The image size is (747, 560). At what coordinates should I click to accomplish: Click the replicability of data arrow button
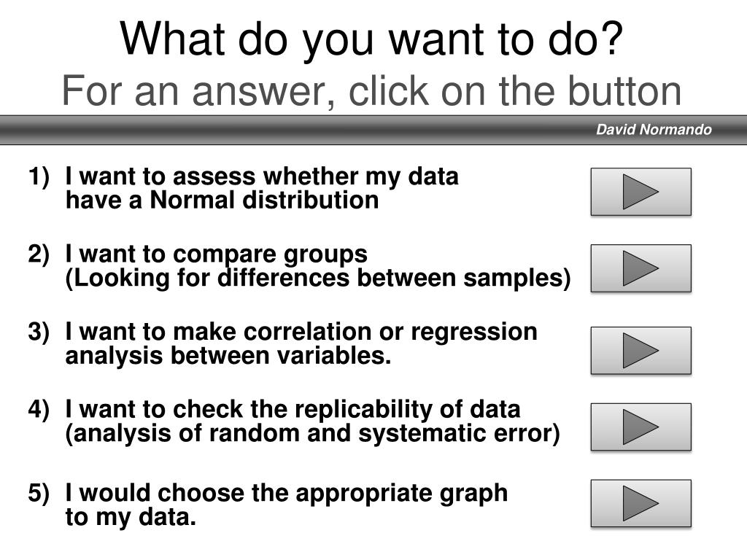(x=640, y=427)
